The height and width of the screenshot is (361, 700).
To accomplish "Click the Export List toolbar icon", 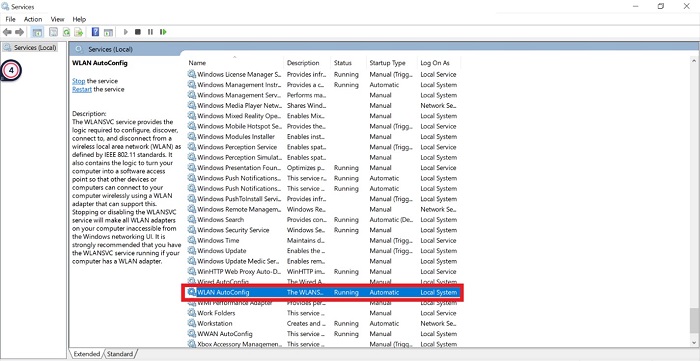I will tap(79, 32).
